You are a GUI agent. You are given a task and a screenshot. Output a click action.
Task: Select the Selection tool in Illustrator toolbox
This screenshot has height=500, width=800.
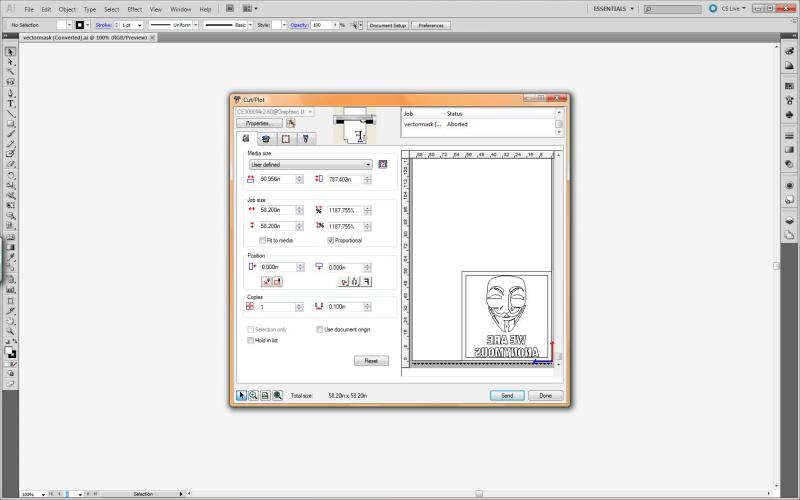click(10, 52)
